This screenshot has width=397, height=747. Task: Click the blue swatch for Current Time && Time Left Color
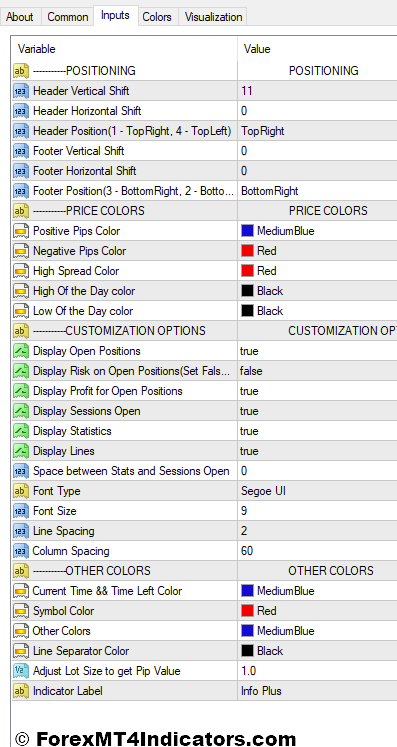pos(247,591)
